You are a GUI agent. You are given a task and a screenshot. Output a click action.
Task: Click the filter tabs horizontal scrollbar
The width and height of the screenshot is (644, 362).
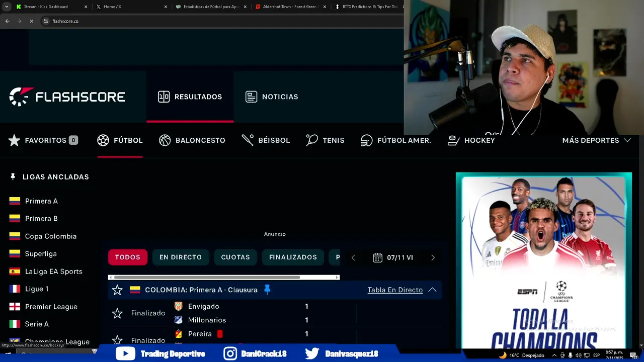point(224,277)
